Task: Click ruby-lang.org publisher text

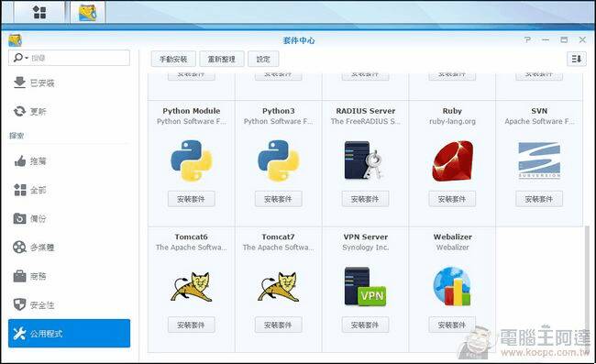Action: pyautogui.click(x=452, y=122)
